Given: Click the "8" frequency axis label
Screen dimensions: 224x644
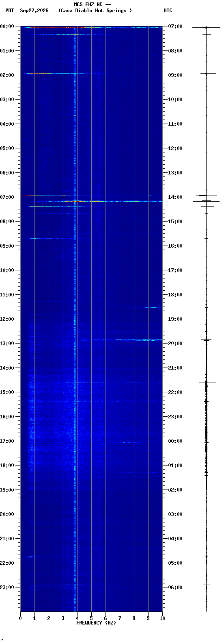Looking at the screenshot, I should pyautogui.click(x=134, y=618).
